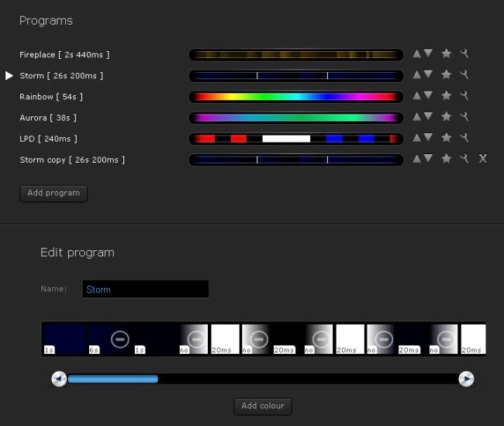Screen dimensions: 504x426
Task: Click the wrench icon for Storm copy
Action: [x=464, y=159]
